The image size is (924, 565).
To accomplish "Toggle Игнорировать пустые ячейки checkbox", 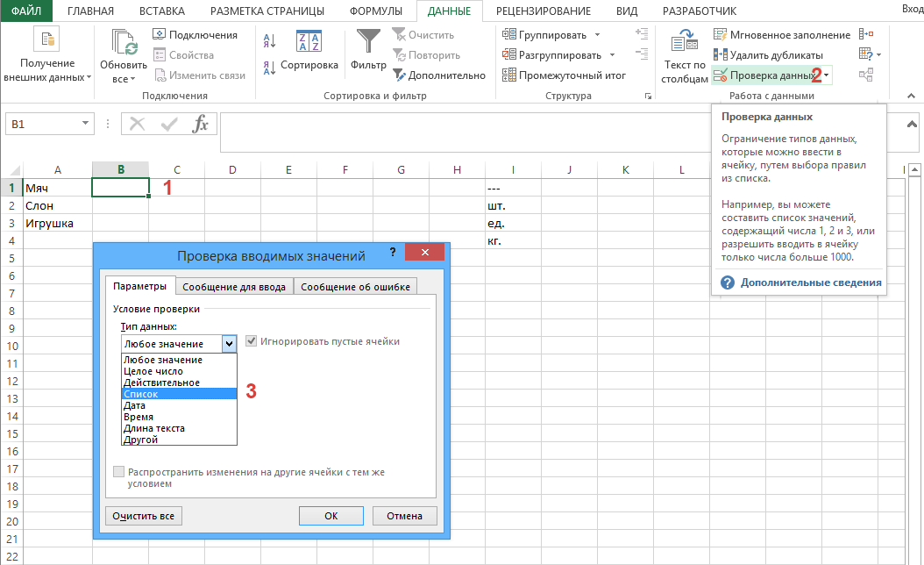I will click(x=251, y=341).
